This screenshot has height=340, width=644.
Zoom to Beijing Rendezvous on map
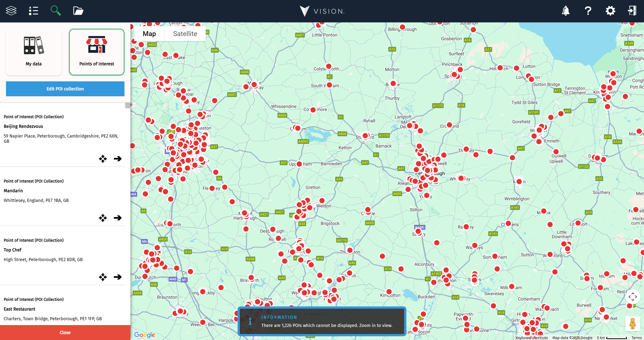pyautogui.click(x=103, y=158)
